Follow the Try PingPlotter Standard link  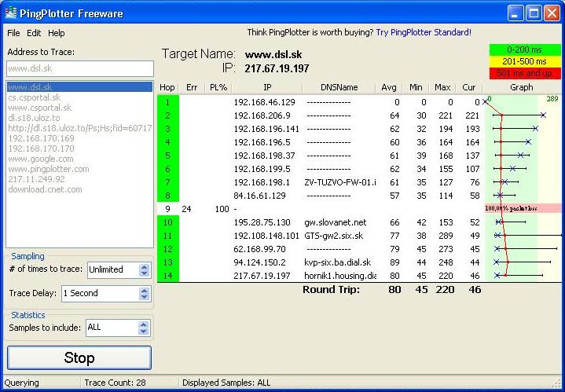coord(424,33)
